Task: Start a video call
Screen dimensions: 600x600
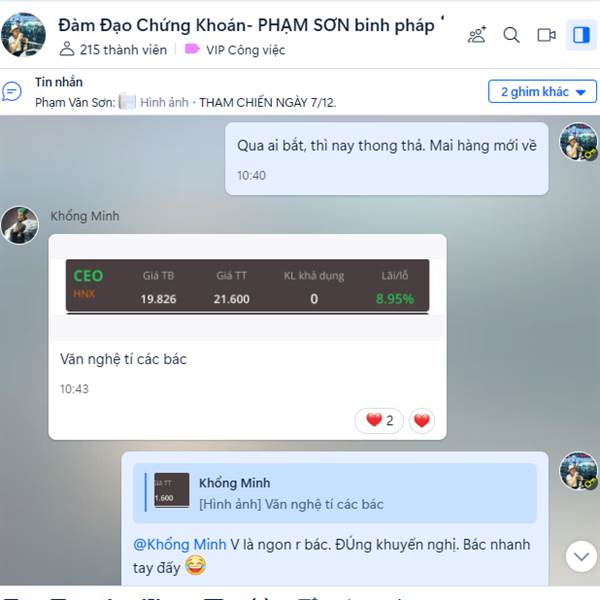Action: (x=546, y=35)
